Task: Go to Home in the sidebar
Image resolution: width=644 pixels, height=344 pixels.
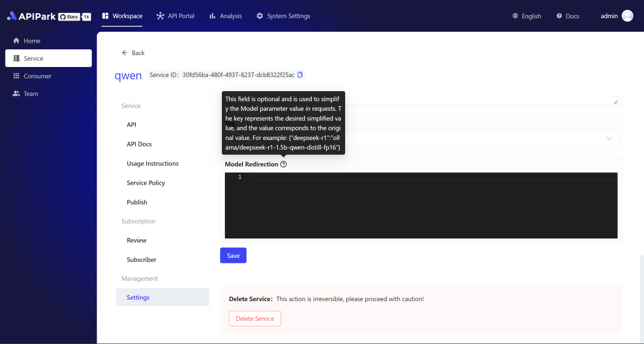Action: pos(48,41)
